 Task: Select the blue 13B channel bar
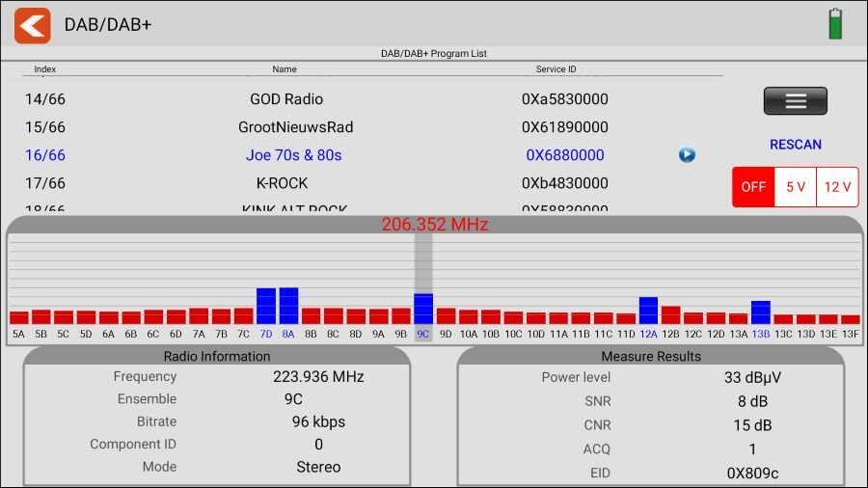pyautogui.click(x=761, y=312)
